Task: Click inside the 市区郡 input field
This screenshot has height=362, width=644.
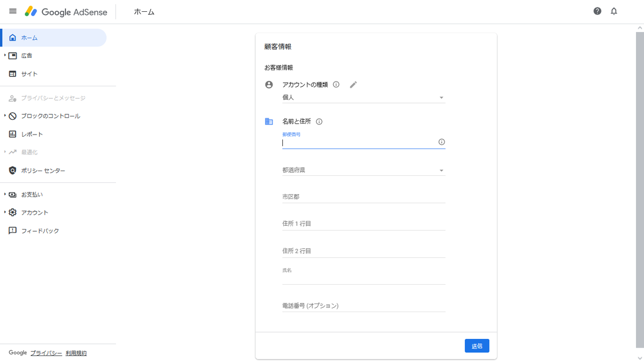Action: point(363,196)
